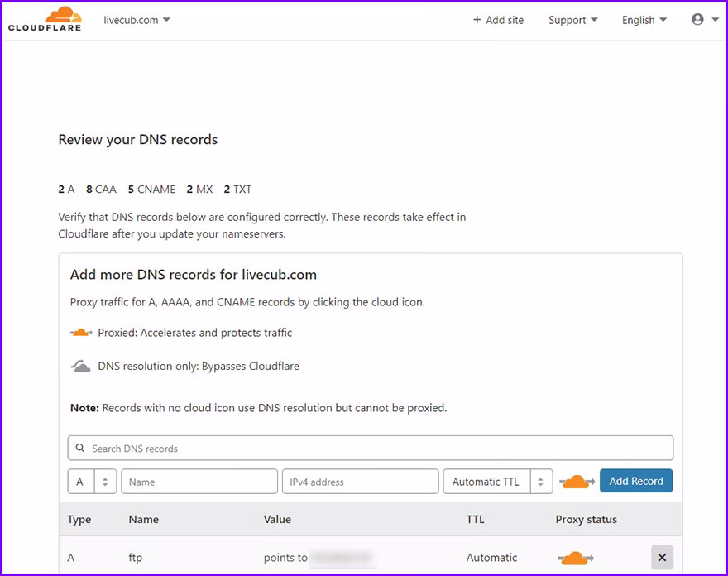Viewport: 728px width, 576px height.
Task: Delete the ftp record with X button
Action: click(662, 558)
